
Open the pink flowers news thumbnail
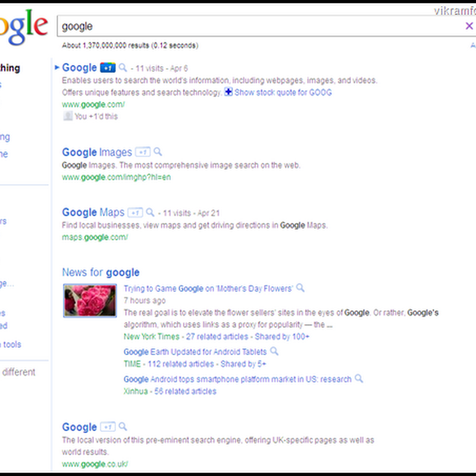tap(90, 300)
